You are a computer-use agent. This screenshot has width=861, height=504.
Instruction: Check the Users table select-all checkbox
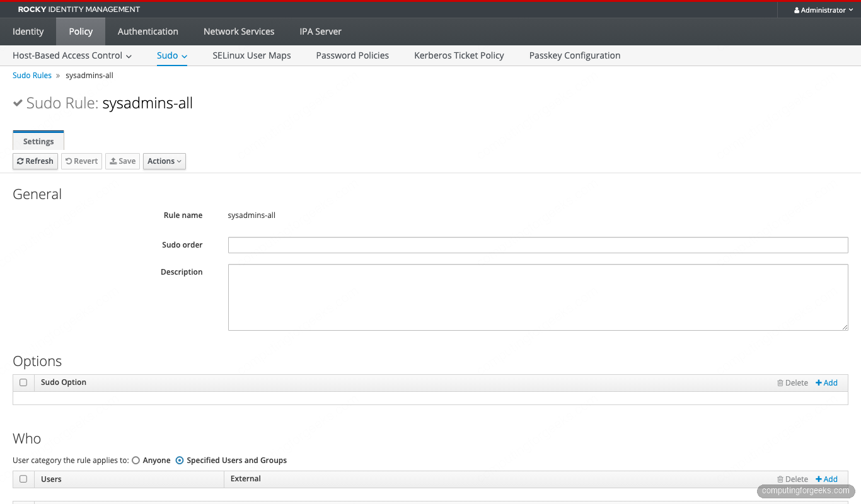[23, 479]
